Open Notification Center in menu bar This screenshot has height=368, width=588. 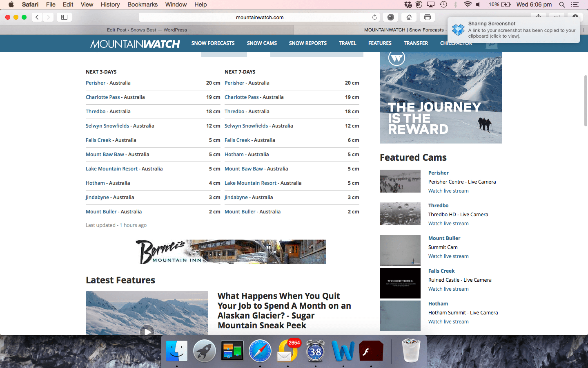(575, 4)
